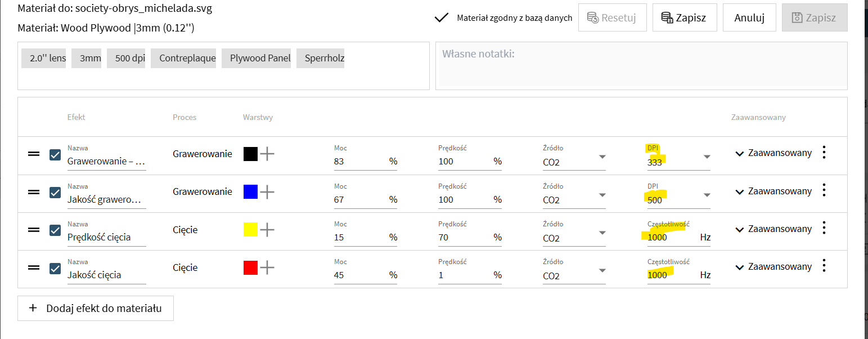The width and height of the screenshot is (868, 339).
Task: Click drag handle of first Grawerowanie row
Action: [34, 154]
